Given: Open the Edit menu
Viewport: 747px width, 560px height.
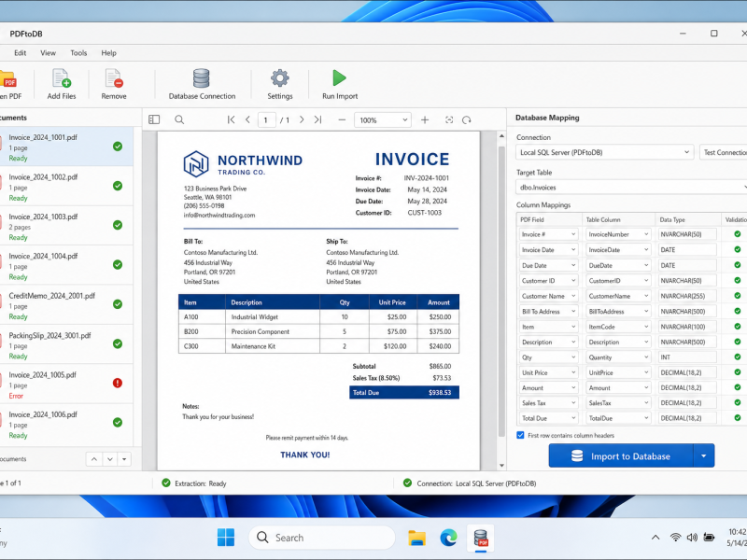Looking at the screenshot, I should coord(20,53).
